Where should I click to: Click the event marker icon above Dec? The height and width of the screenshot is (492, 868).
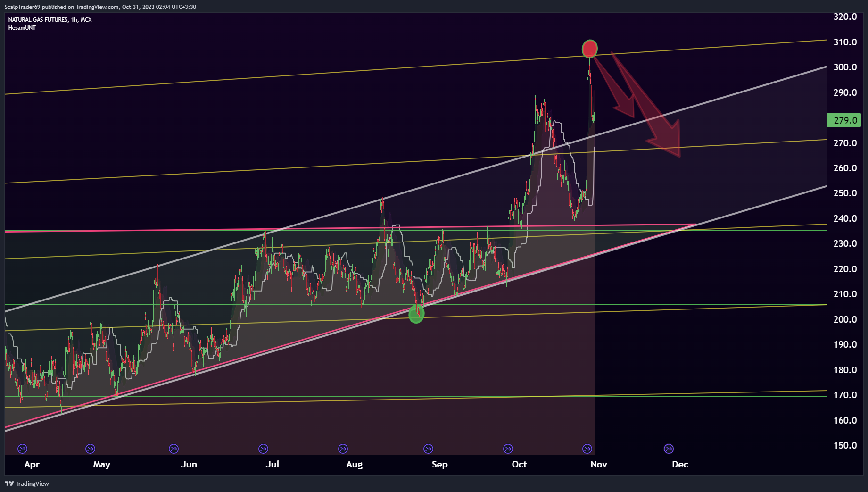click(669, 449)
